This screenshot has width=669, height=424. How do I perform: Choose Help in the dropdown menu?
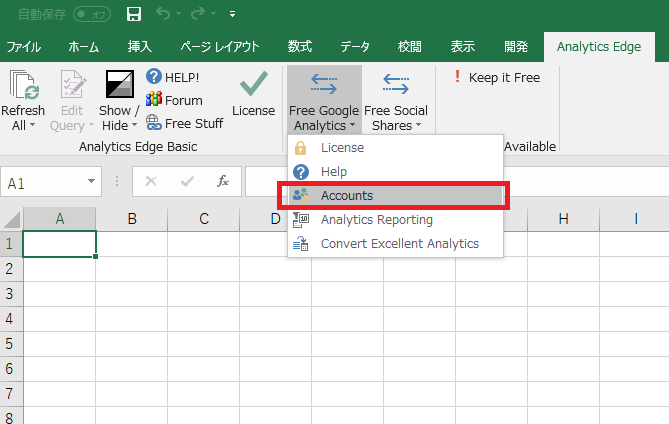396,171
